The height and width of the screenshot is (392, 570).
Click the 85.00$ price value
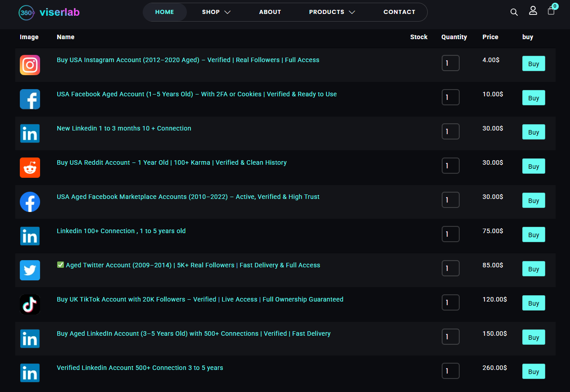tap(493, 265)
